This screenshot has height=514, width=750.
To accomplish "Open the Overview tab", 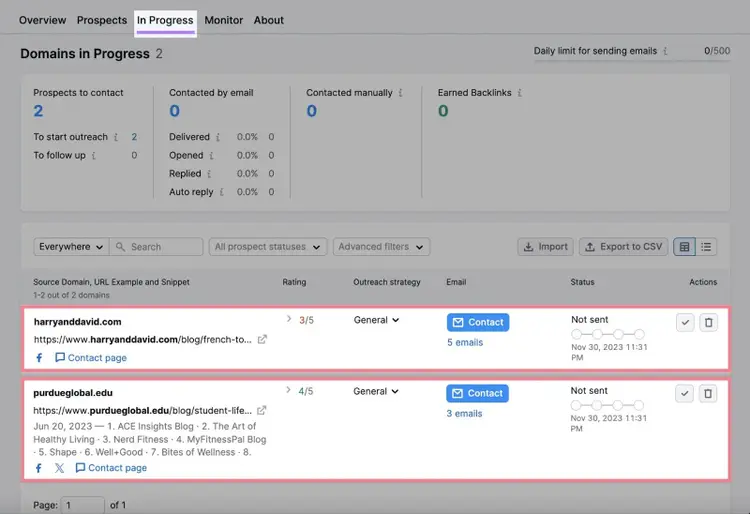I will tap(42, 20).
